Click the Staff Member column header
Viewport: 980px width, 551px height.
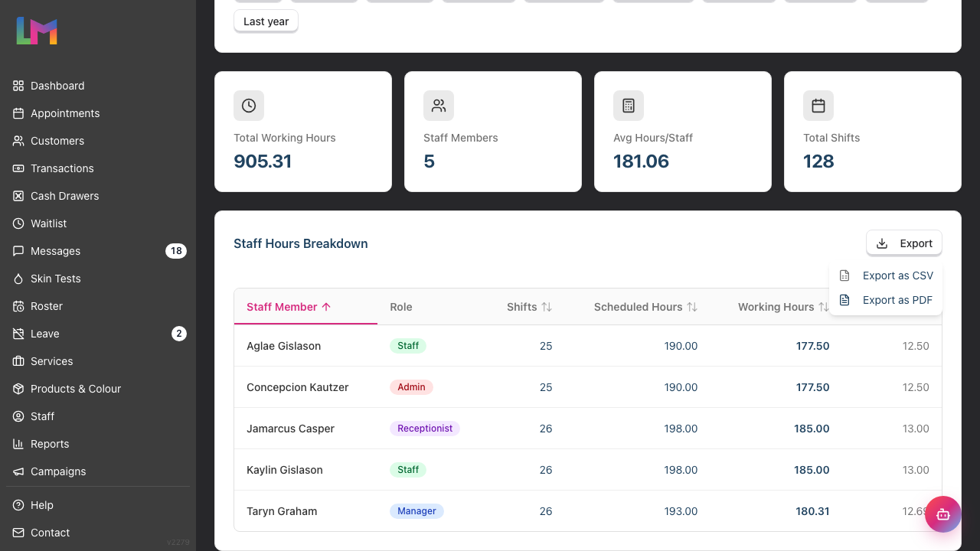[305, 307]
